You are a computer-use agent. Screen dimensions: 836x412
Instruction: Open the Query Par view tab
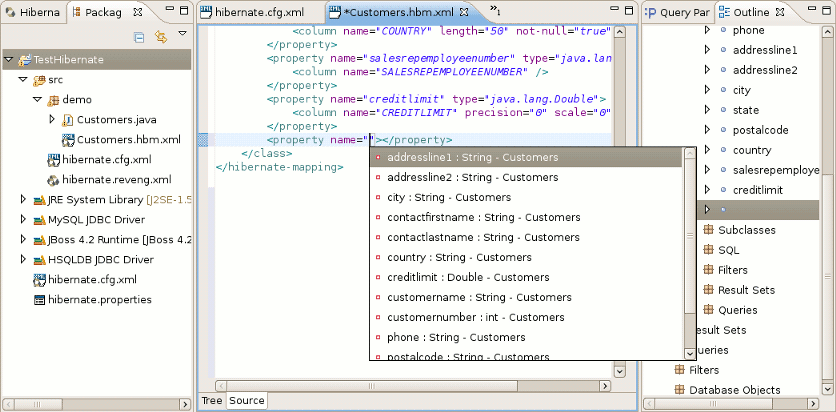(x=678, y=12)
